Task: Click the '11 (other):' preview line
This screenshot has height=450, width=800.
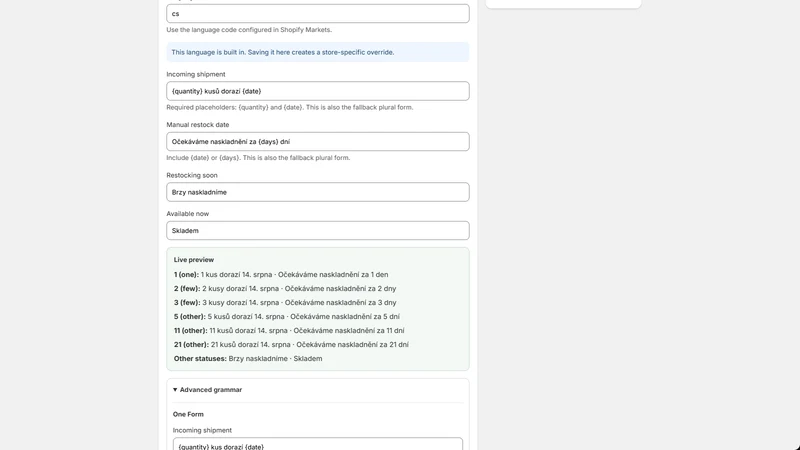Action: point(289,331)
